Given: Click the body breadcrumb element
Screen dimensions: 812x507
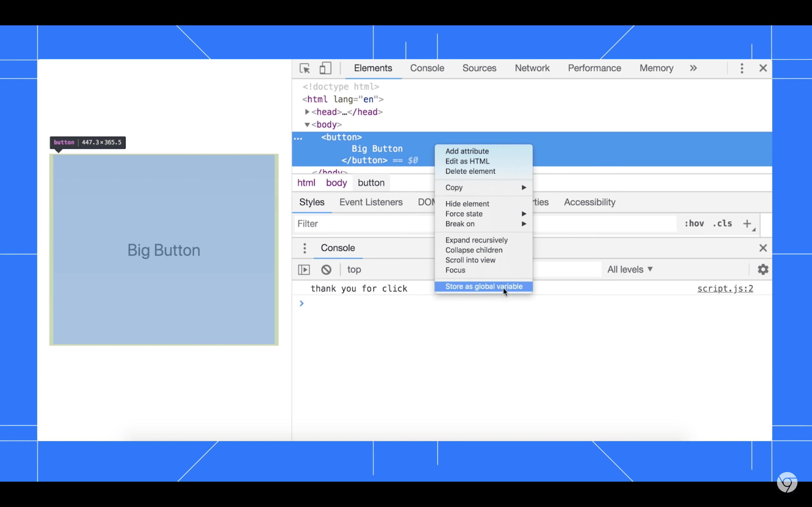Looking at the screenshot, I should (x=337, y=183).
